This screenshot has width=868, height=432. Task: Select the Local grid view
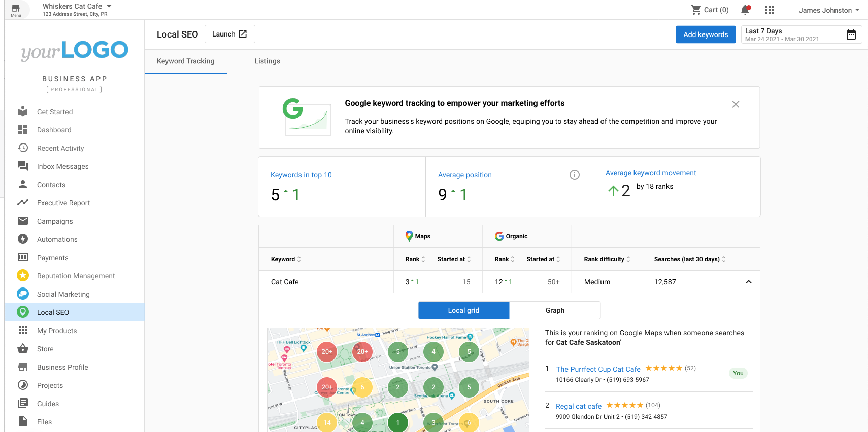click(463, 310)
